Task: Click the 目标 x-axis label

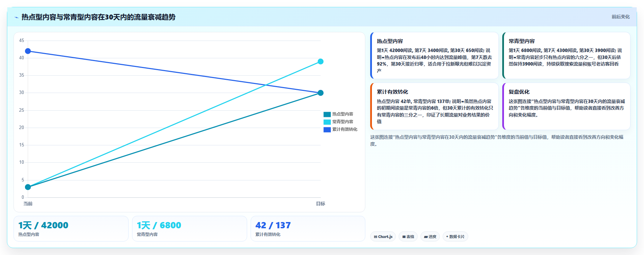Action: tap(321, 204)
